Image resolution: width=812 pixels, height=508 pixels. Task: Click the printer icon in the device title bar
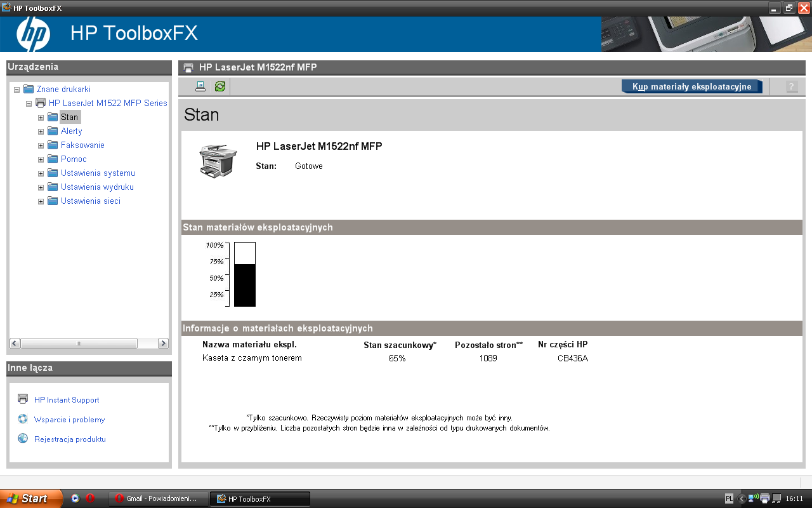coord(188,67)
